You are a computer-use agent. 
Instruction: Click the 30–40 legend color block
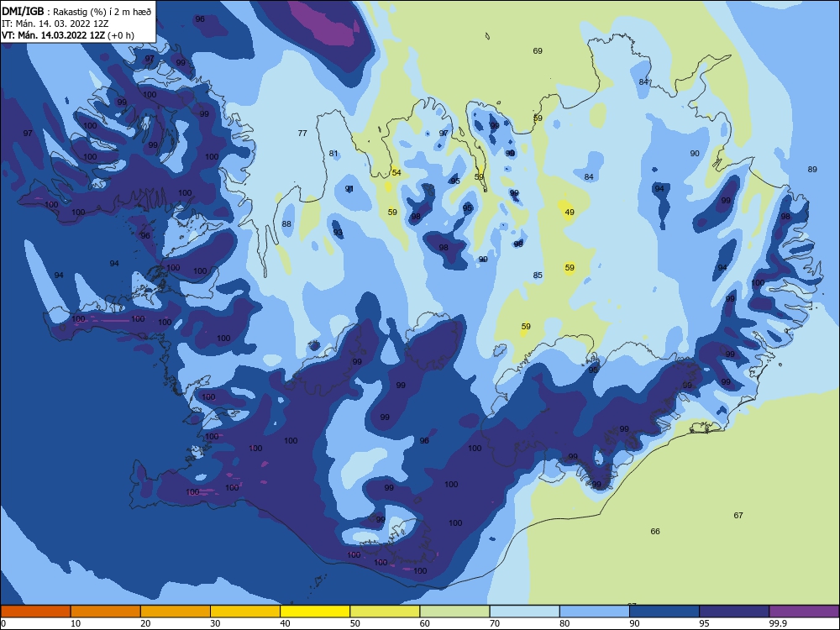[x=245, y=612]
